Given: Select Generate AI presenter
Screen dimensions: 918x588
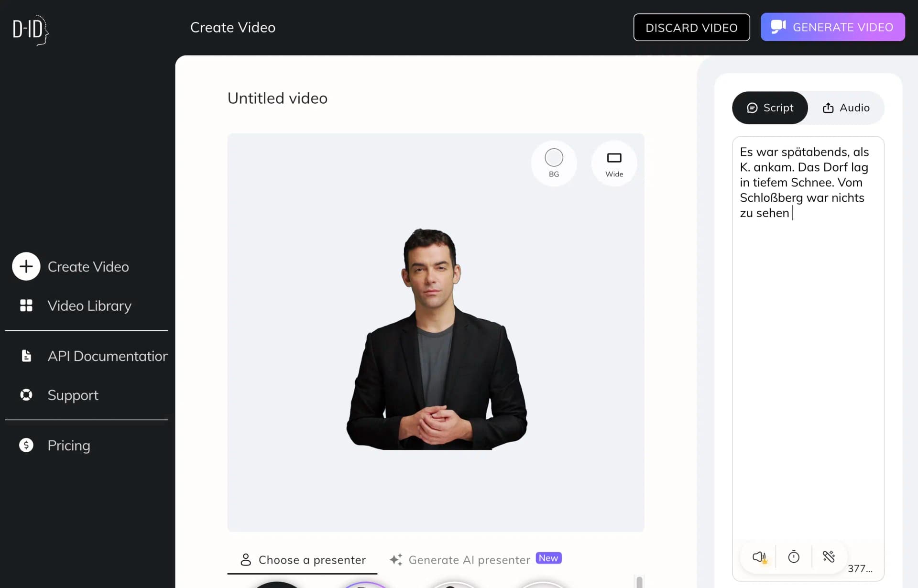Looking at the screenshot, I should [x=468, y=559].
